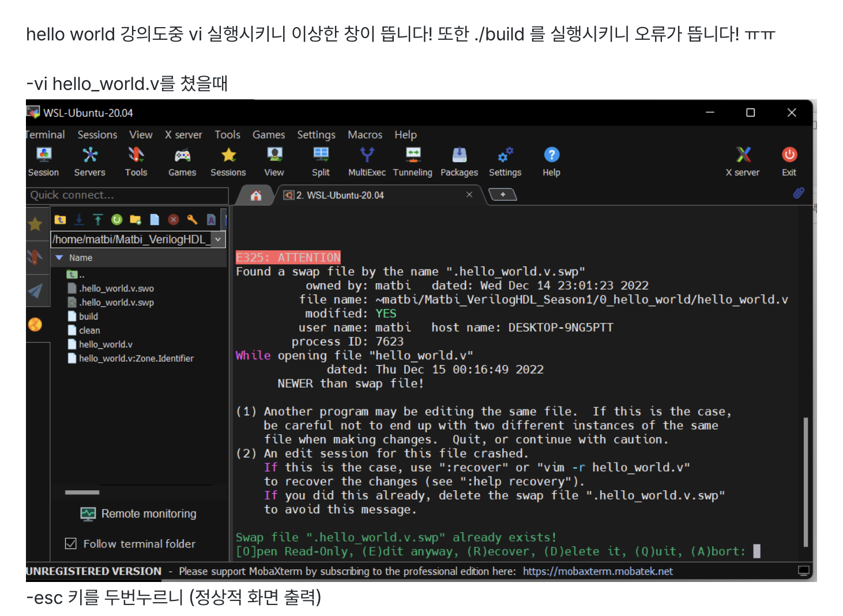
Task: Click the Remote monitoring button
Action: click(138, 513)
